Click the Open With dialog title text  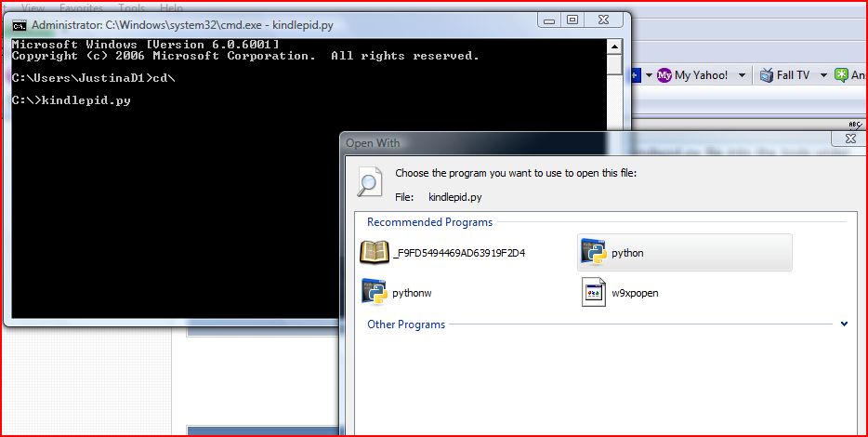(373, 143)
